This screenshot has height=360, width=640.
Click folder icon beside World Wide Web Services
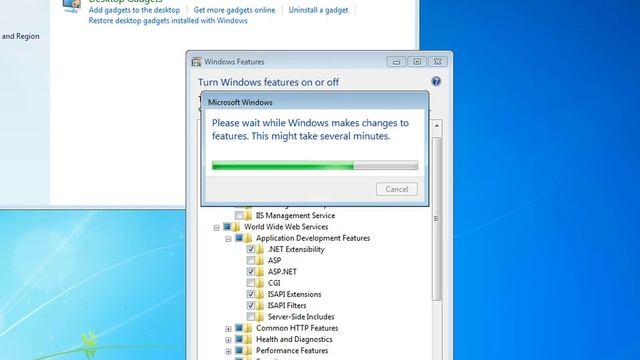236,227
